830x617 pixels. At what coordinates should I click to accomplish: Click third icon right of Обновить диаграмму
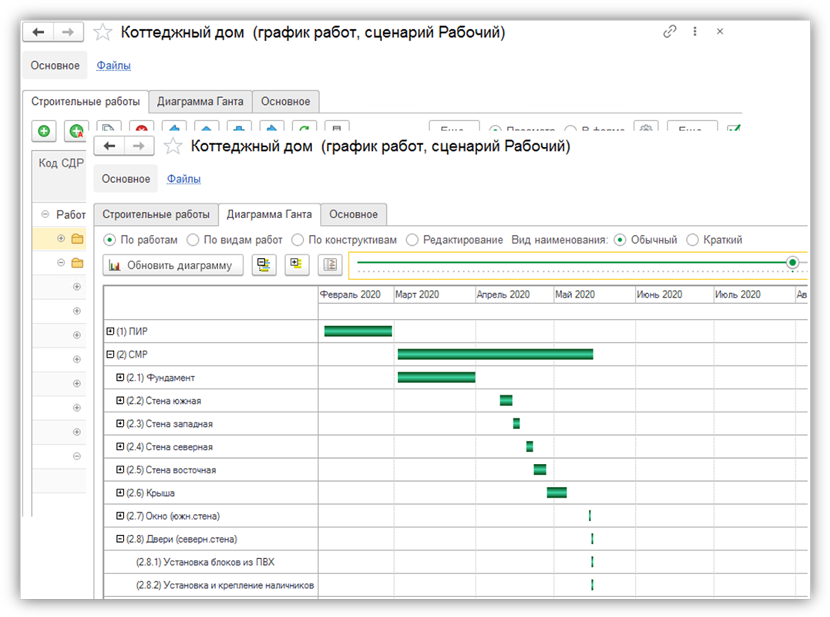pos(330,265)
